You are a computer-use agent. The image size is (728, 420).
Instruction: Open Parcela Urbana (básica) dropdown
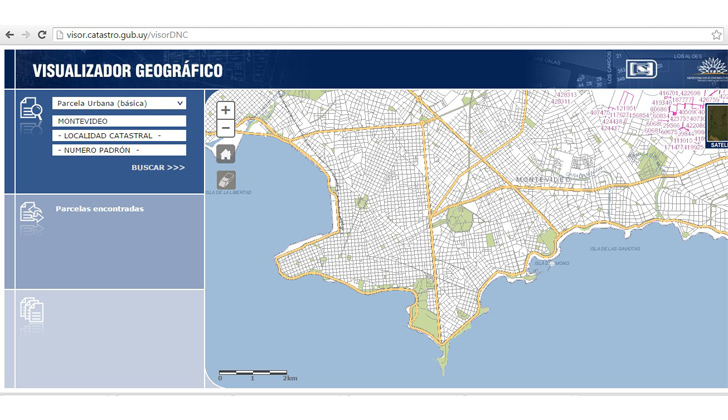[119, 103]
